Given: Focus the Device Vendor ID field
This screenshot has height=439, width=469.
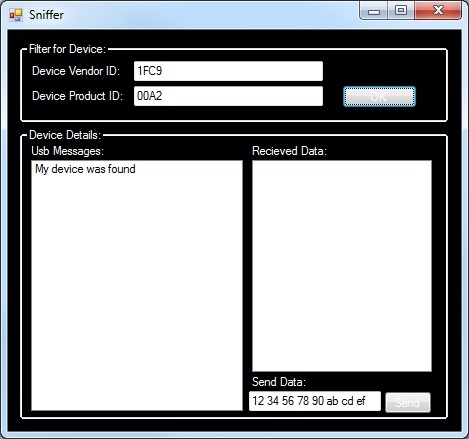Looking at the screenshot, I should pos(228,71).
